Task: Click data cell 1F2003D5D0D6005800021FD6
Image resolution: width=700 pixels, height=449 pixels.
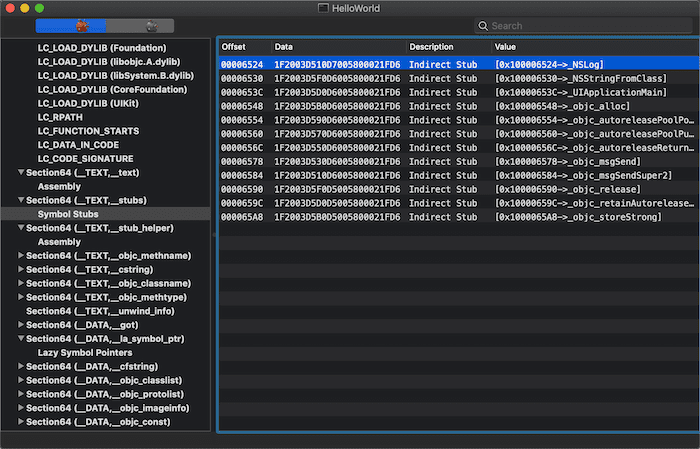Action: [x=337, y=92]
